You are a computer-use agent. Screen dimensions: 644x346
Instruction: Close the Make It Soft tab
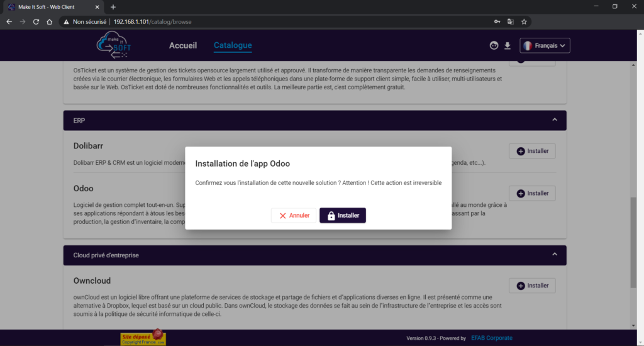coord(97,7)
